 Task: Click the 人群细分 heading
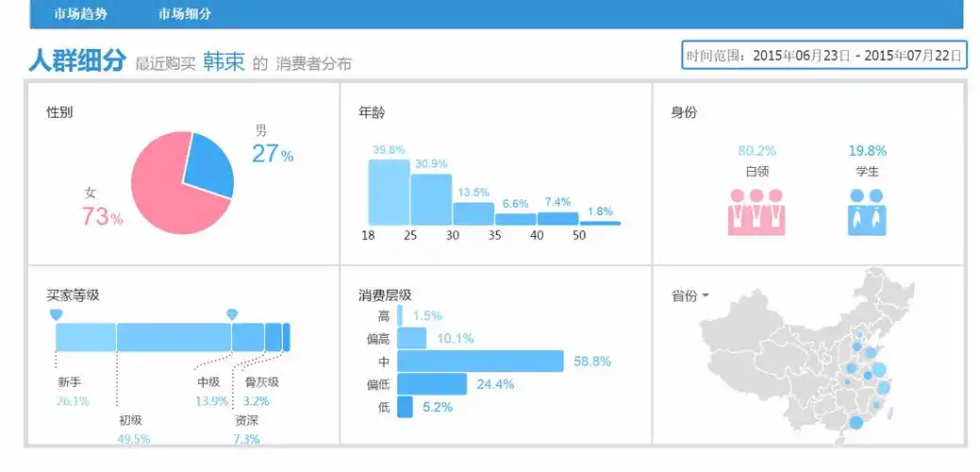pyautogui.click(x=77, y=60)
